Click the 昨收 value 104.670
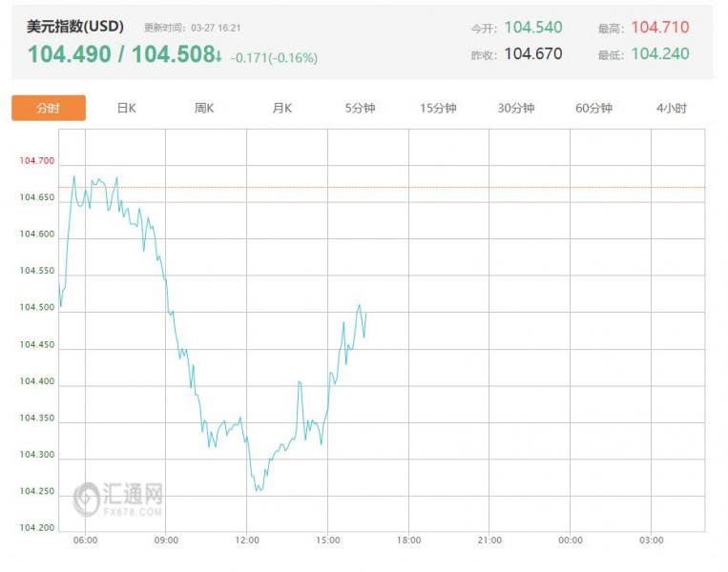Screen dimensions: 728x572 532,54
